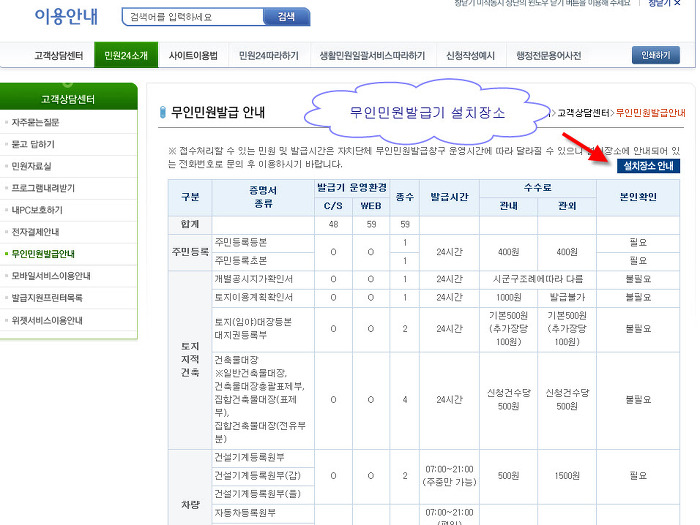This screenshot has height=525, width=700.
Task: Open the 고객상담센터 top navigation tab
Action: click(58, 55)
